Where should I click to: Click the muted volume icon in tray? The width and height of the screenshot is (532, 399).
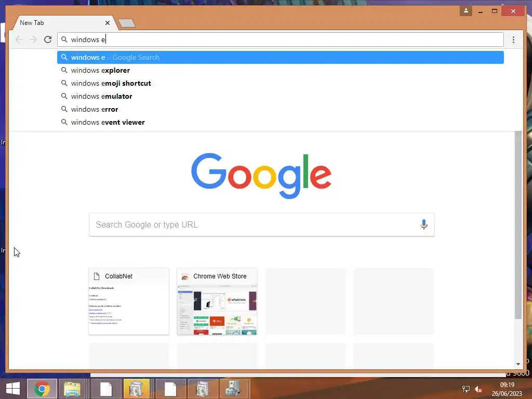(x=478, y=389)
